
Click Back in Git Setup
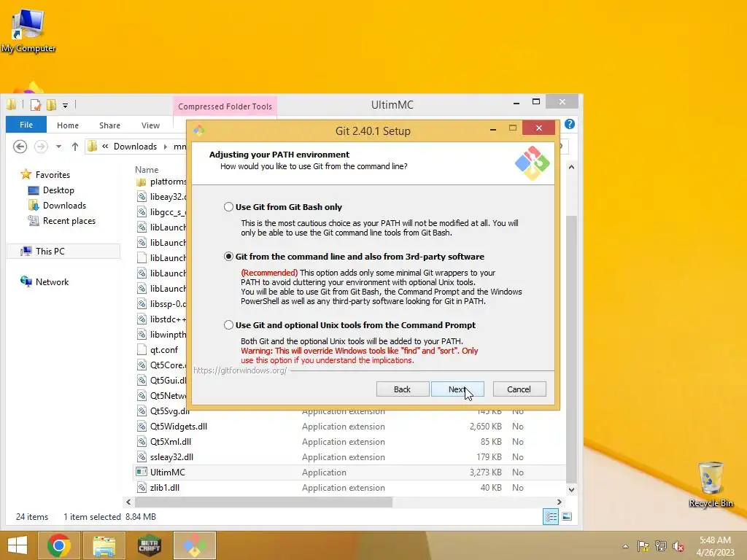coord(403,389)
